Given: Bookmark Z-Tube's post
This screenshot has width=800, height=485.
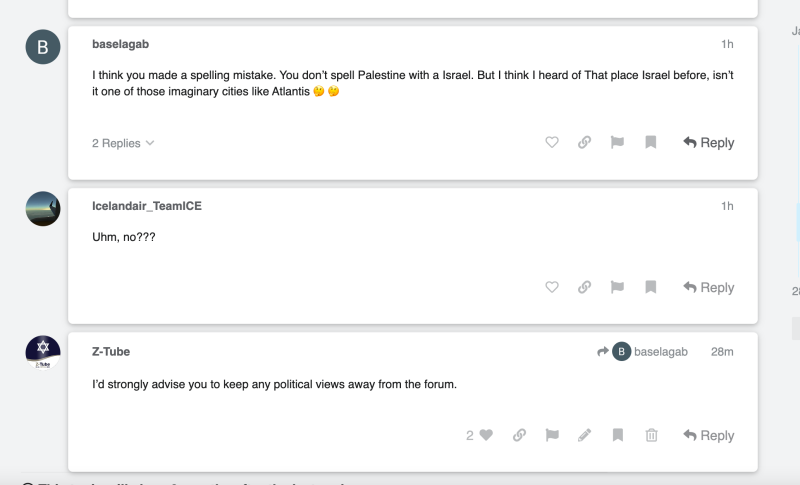Looking at the screenshot, I should coord(618,435).
